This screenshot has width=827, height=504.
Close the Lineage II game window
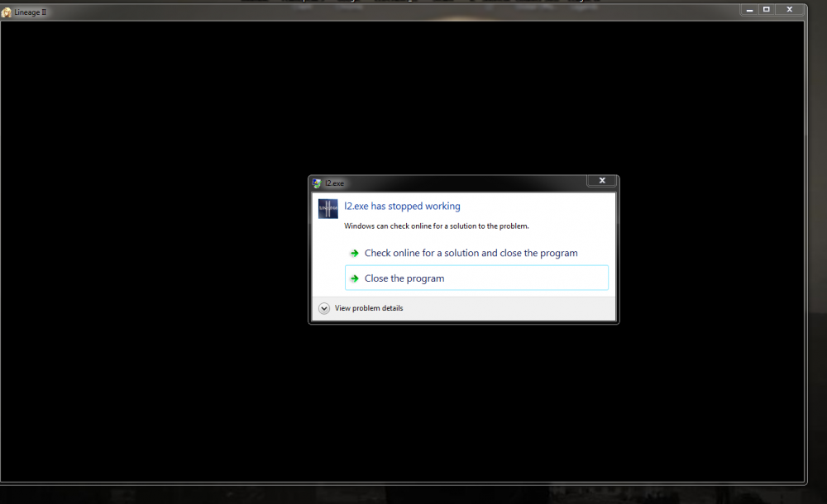(791, 9)
